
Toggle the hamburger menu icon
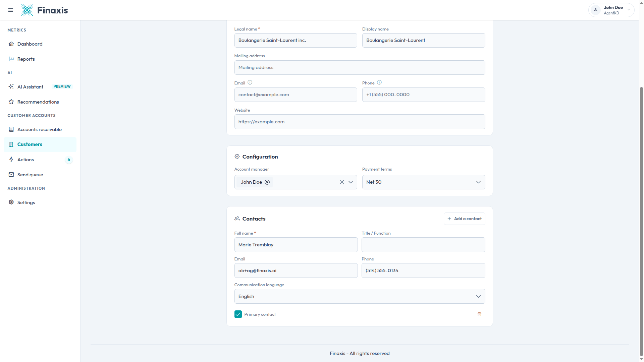click(x=11, y=10)
